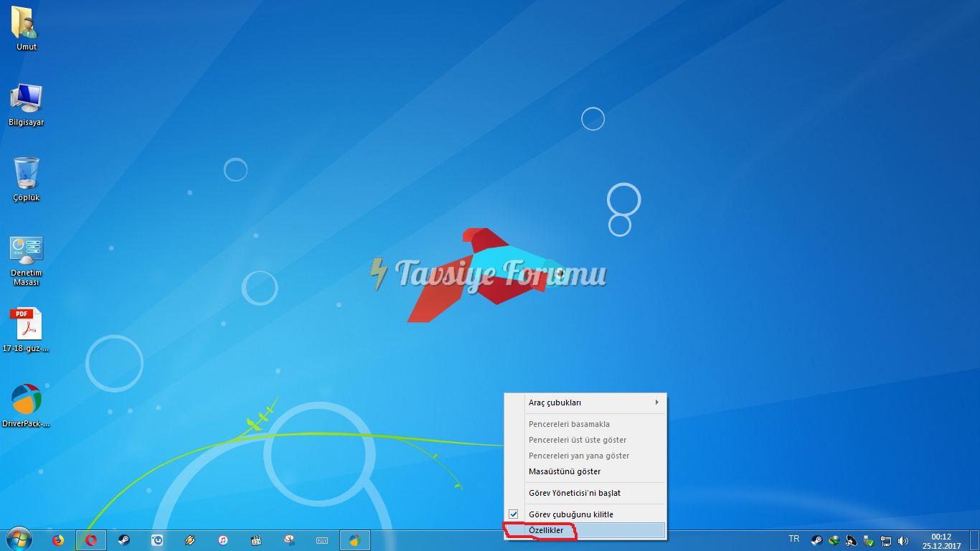The height and width of the screenshot is (551, 980).
Task: Select the 17-18-guz PDF file icon
Action: 27,330
